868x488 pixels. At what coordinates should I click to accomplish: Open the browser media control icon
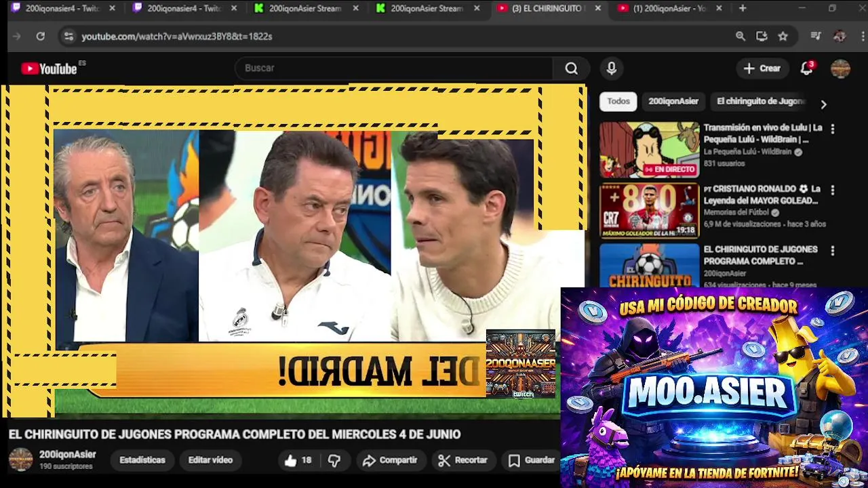pos(816,37)
